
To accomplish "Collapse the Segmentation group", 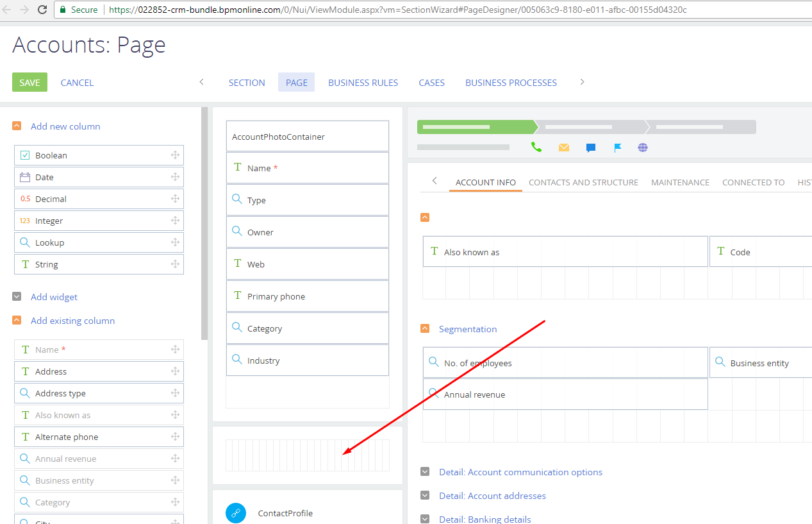I will point(424,329).
